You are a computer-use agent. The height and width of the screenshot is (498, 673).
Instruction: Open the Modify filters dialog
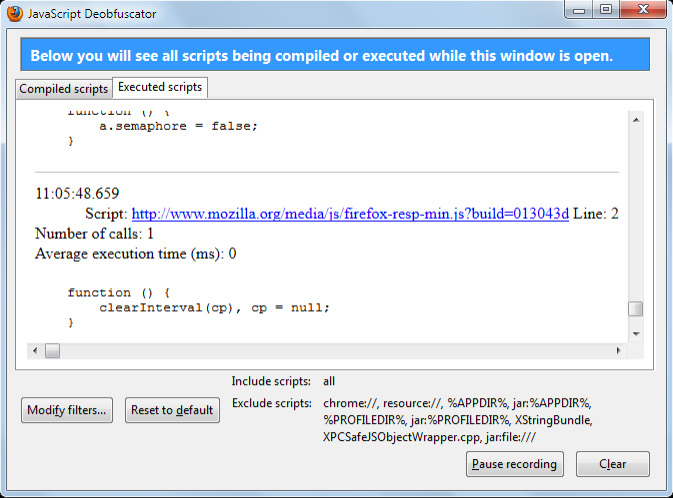(x=67, y=410)
